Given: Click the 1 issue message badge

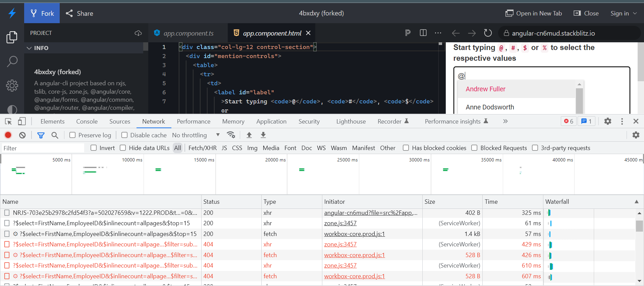Looking at the screenshot, I should 586,121.
